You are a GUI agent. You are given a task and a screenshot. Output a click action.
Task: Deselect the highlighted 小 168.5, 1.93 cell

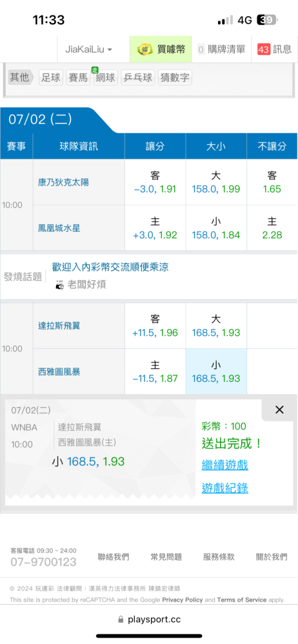pos(216,372)
